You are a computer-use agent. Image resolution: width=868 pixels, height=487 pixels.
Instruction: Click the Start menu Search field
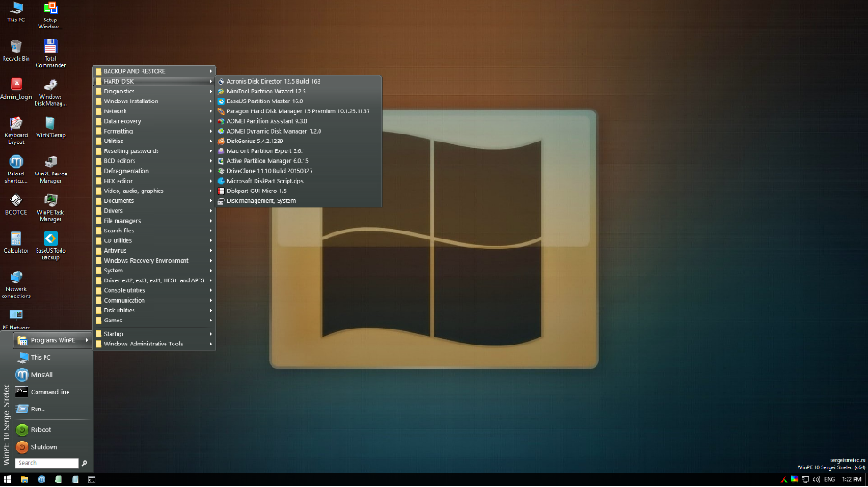[46, 463]
